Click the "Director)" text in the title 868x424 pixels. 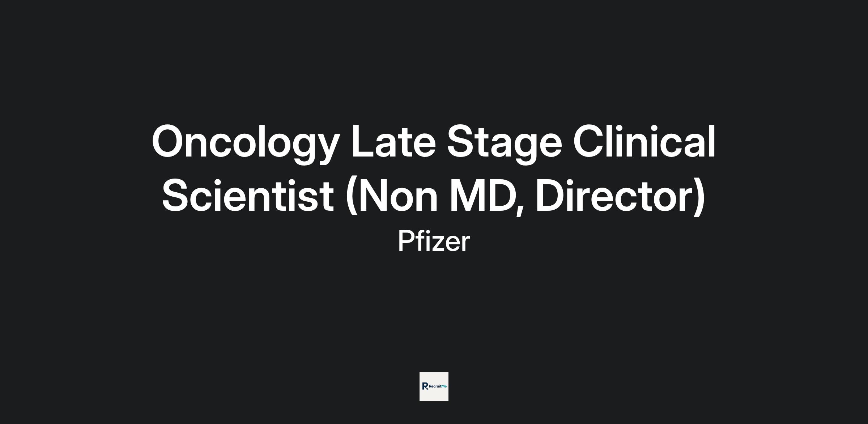(x=620, y=196)
